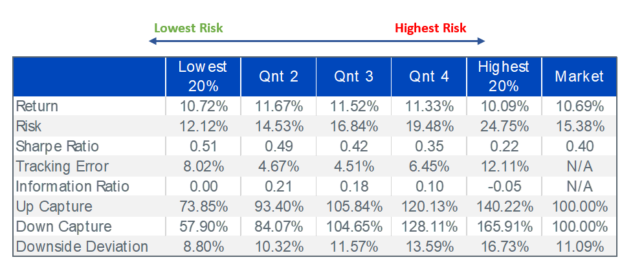Image resolution: width=644 pixels, height=264 pixels.
Task: Click the Information Ratio row label
Action: click(72, 186)
